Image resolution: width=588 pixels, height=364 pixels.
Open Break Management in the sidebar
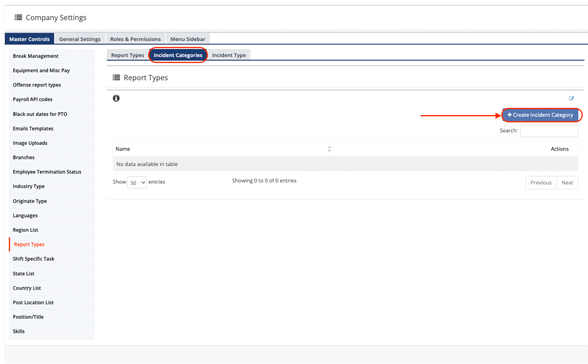pyautogui.click(x=36, y=56)
